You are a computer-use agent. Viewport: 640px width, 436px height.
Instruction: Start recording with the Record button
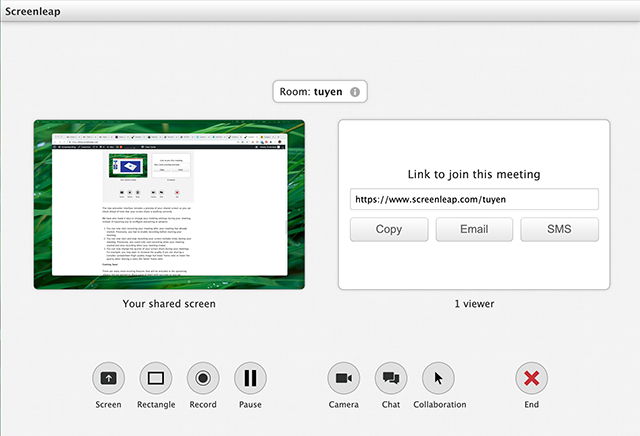[x=203, y=378]
